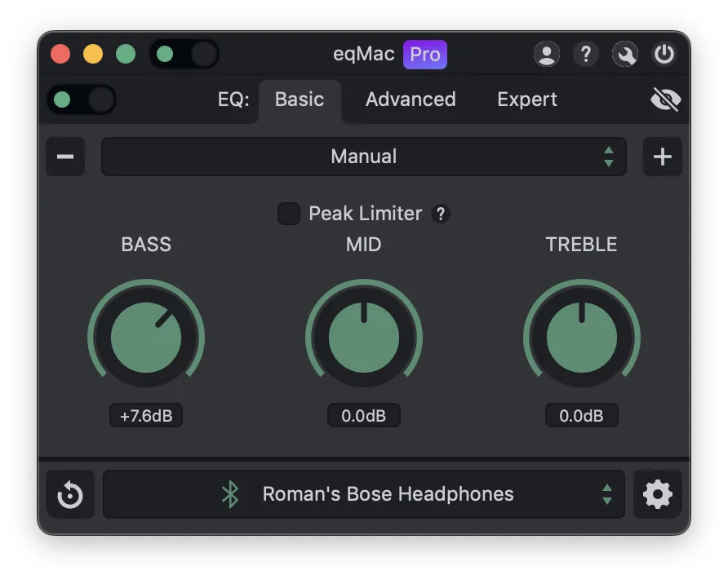
Task: Open the Manual preset dropdown
Action: (x=363, y=157)
